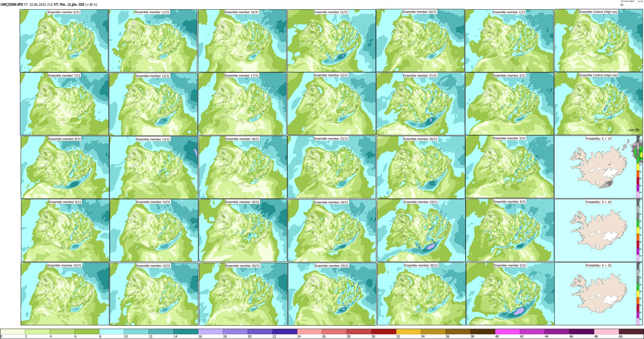This screenshot has height=339, width=644.
Task: Click Ensemble member 4/31 panel
Action: [x=510, y=231]
